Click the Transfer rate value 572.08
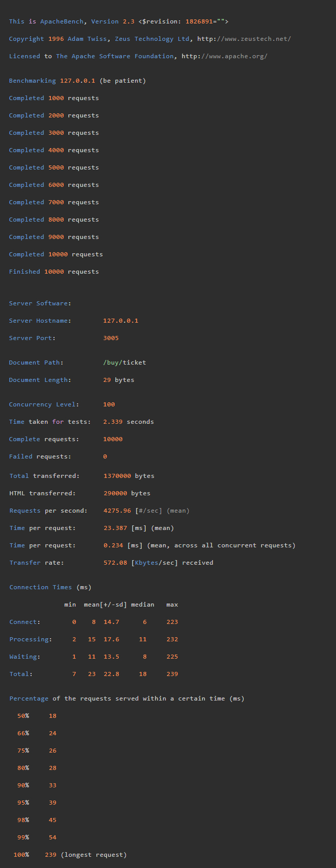336x868 pixels. coord(115,563)
